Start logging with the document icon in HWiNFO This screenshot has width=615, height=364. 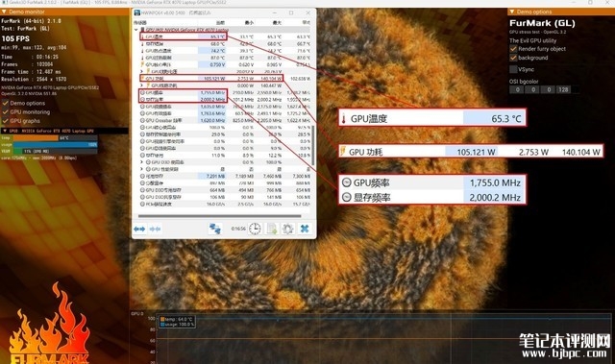[x=272, y=229]
